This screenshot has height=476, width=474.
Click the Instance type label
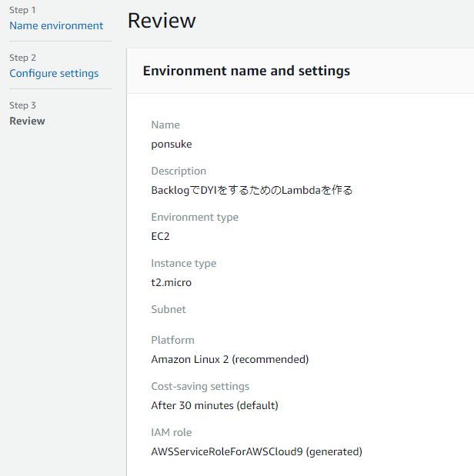[183, 263]
